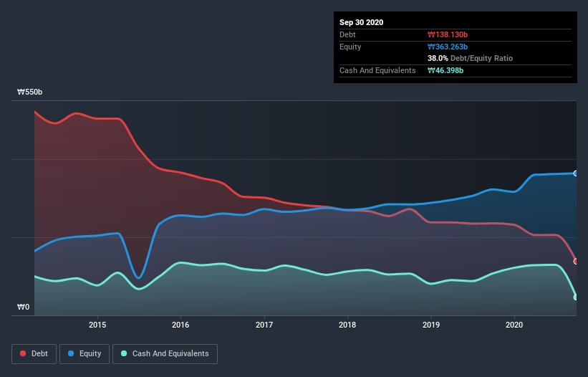Screen dimensions: 588x377
Task: Click the ₩363.263b equity value
Action: coord(448,47)
